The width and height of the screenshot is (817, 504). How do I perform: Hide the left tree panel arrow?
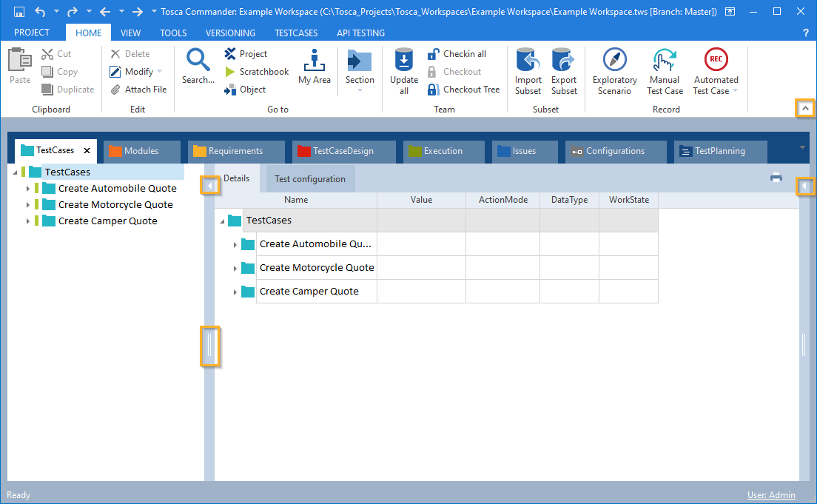[210, 186]
